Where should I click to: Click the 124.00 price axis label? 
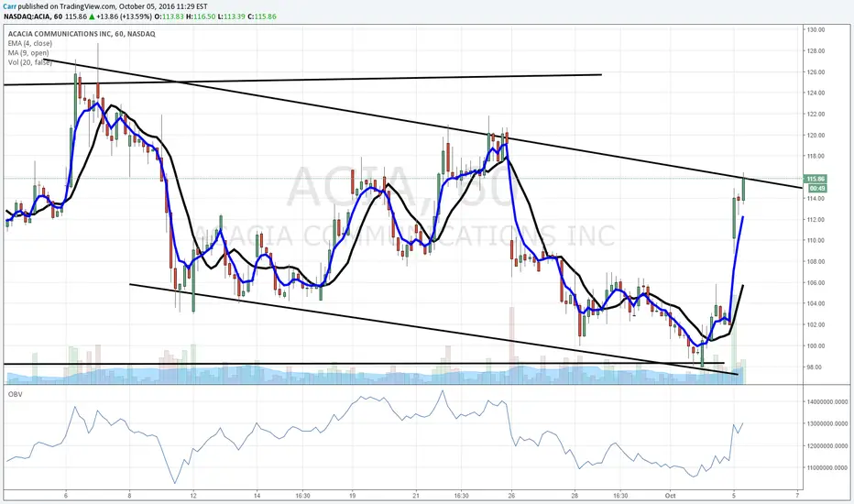tap(816, 93)
